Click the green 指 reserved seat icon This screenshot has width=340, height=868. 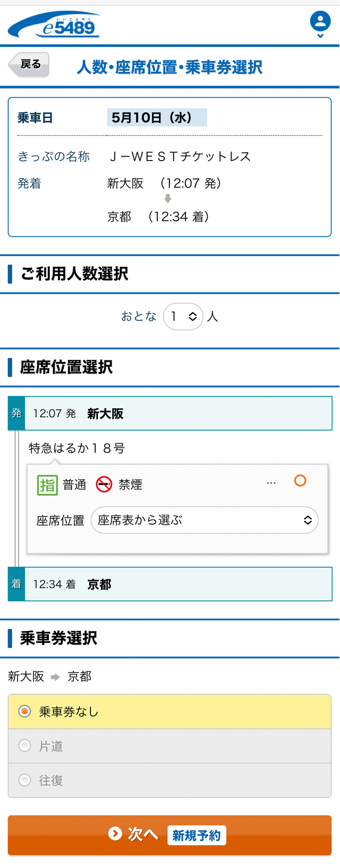[47, 485]
